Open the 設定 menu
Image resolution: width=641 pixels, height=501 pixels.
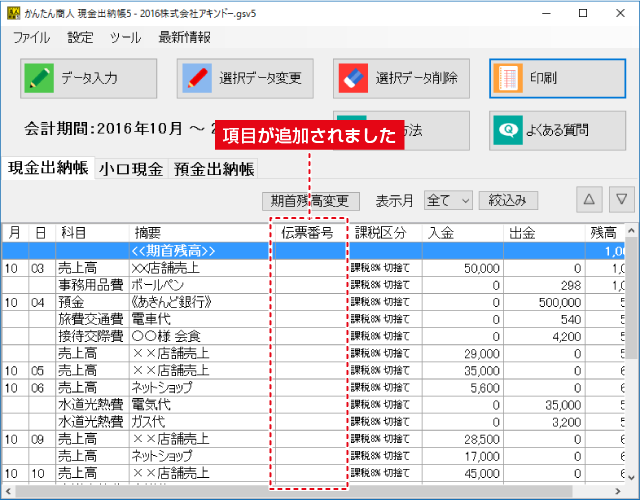(80, 38)
